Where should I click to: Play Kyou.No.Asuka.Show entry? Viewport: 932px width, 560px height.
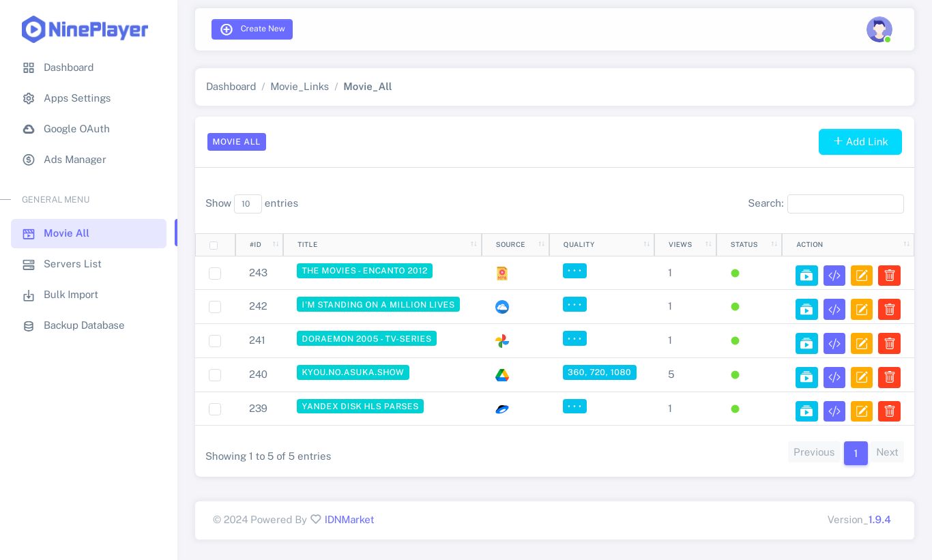point(806,377)
